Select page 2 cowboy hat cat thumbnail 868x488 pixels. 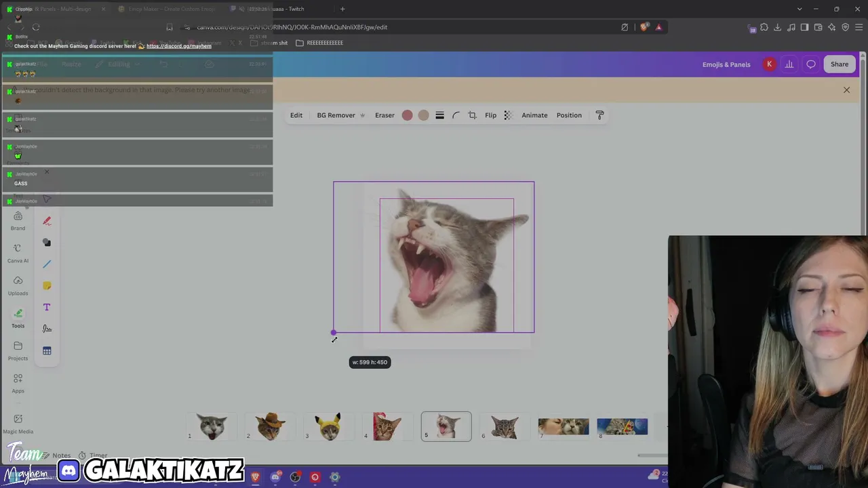[x=270, y=426]
